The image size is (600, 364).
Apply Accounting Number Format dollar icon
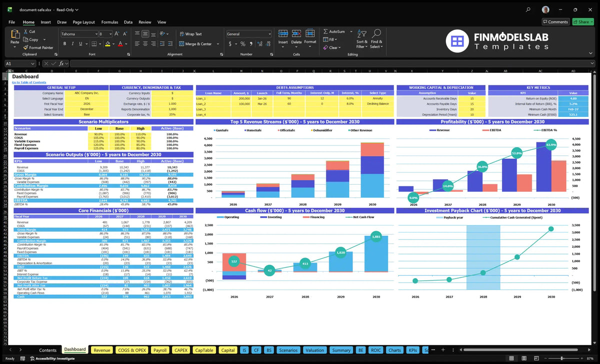point(230,44)
